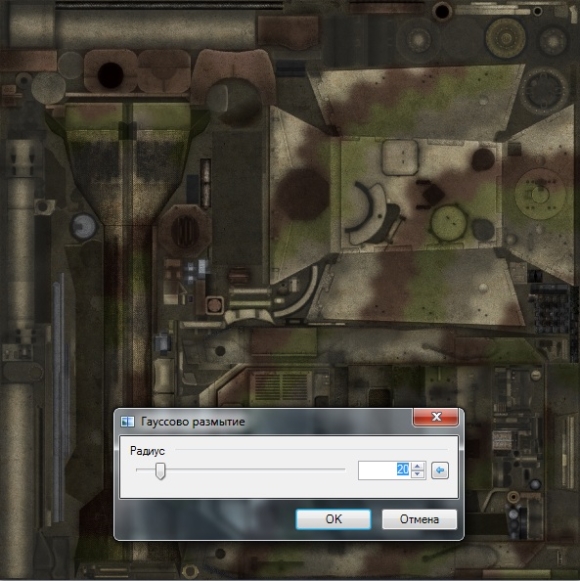The height and width of the screenshot is (581, 580).
Task: Click inside the radius value field showing 20
Action: pos(384,471)
